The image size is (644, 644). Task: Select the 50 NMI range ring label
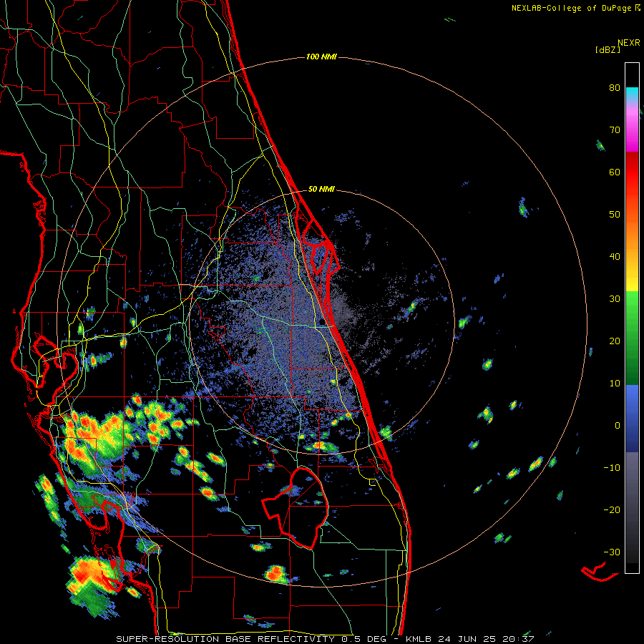(321, 190)
